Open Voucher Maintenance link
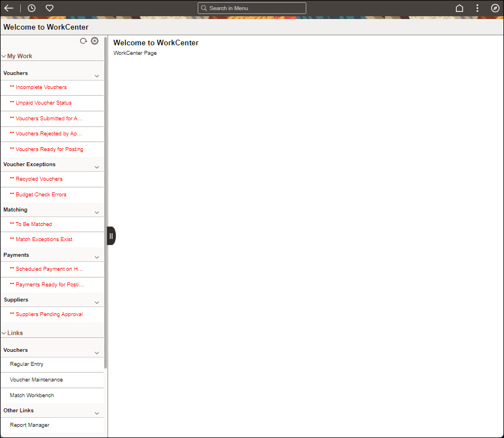504x438 pixels. (36, 380)
